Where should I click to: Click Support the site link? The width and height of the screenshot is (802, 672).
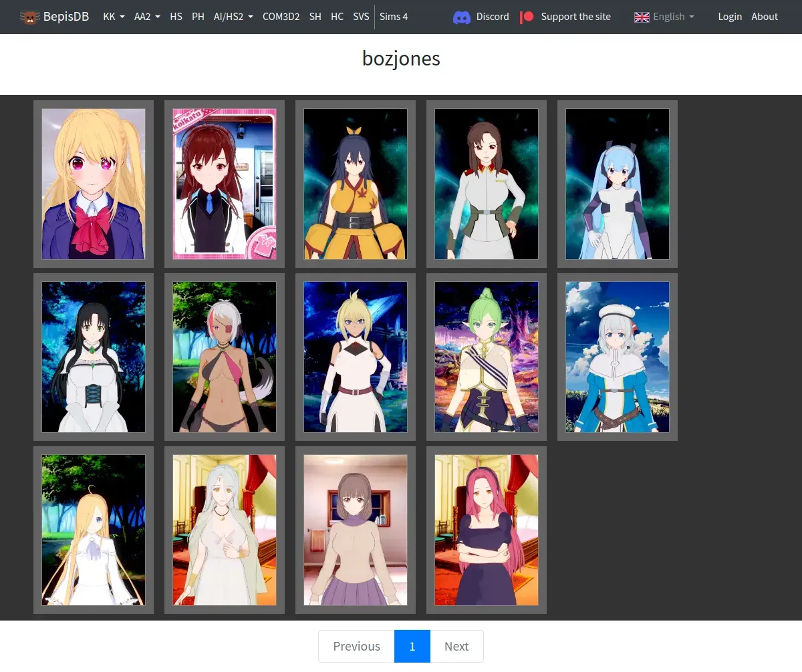point(575,17)
